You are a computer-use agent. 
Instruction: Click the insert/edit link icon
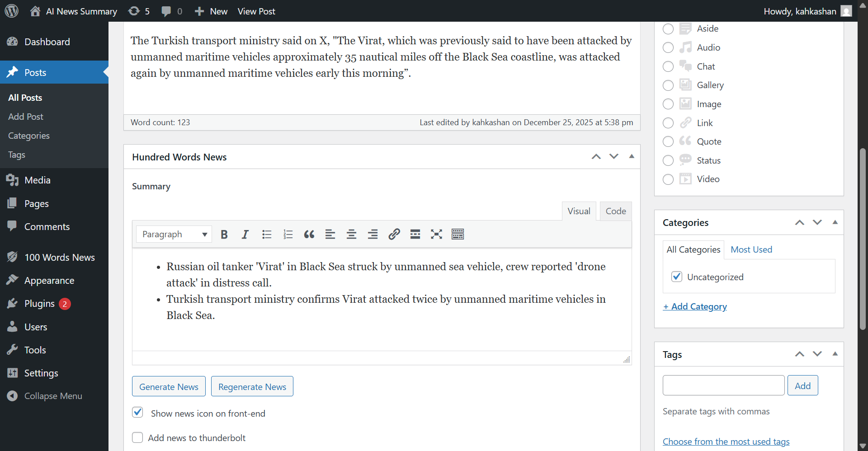click(x=394, y=234)
